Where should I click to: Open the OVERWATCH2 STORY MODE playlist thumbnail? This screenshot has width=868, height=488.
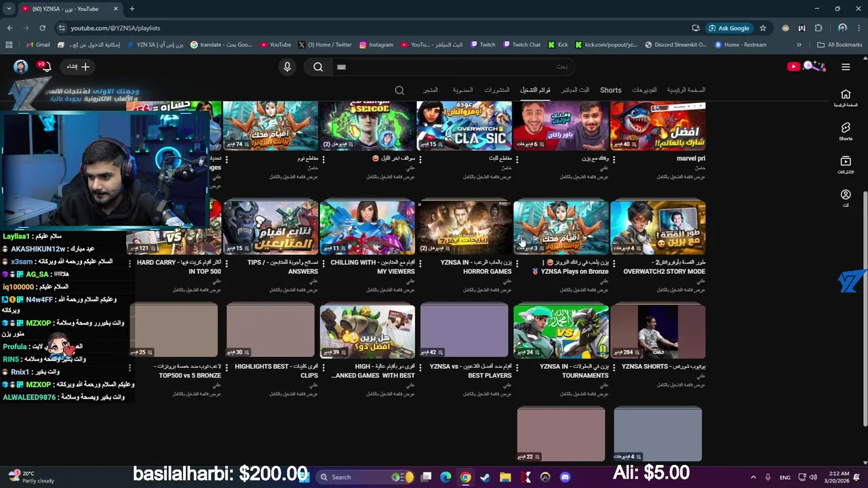click(x=658, y=227)
